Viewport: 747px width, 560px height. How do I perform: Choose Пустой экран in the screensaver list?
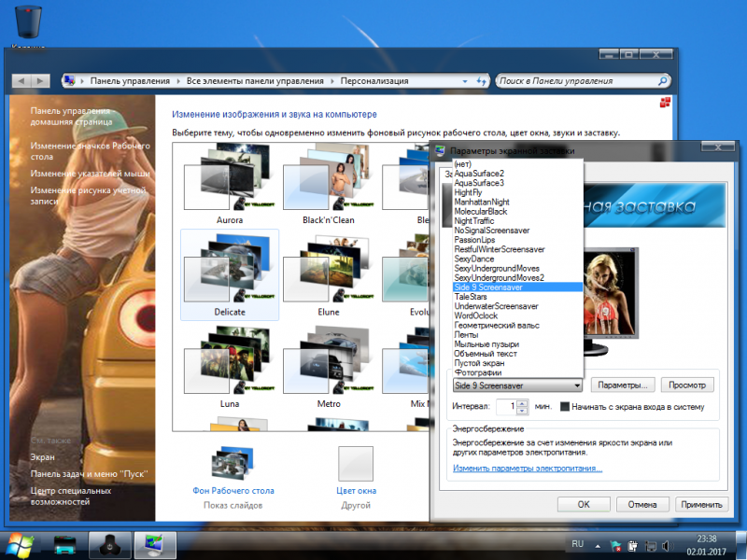(518, 363)
